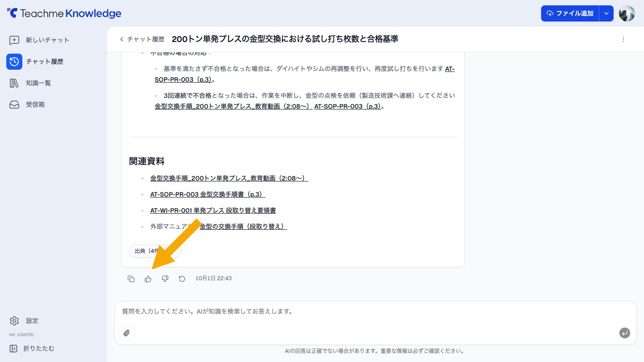Click the chat title 200トン単発プレスの金型交換

pyautogui.click(x=285, y=39)
